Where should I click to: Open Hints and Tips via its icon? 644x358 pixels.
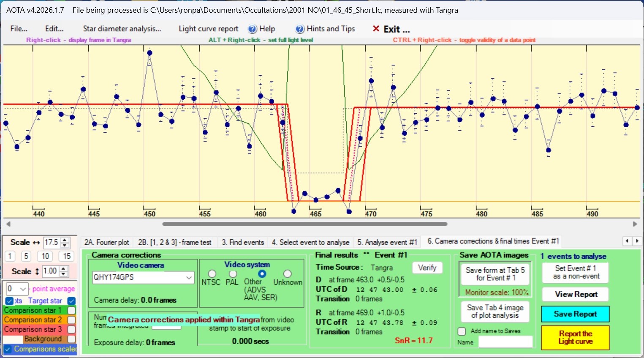300,29
